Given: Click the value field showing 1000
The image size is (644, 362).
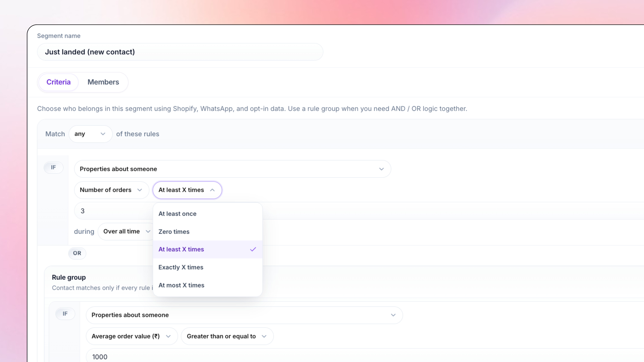Looking at the screenshot, I should coord(365,355).
